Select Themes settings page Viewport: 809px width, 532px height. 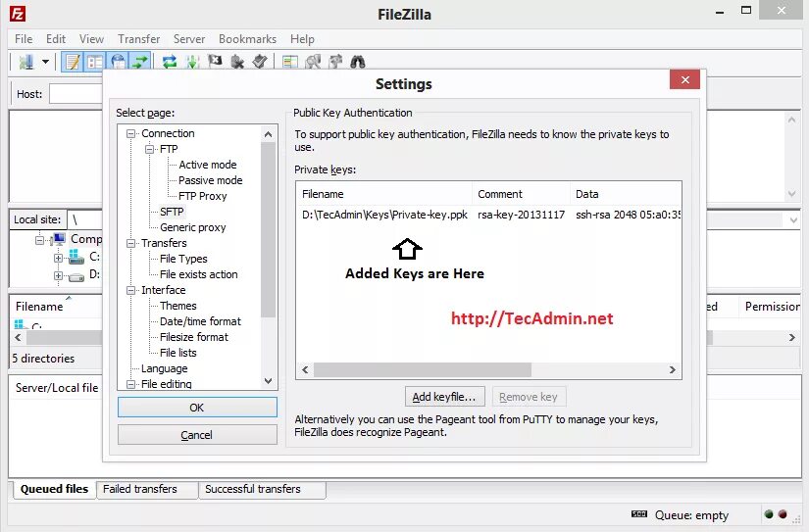click(x=178, y=307)
